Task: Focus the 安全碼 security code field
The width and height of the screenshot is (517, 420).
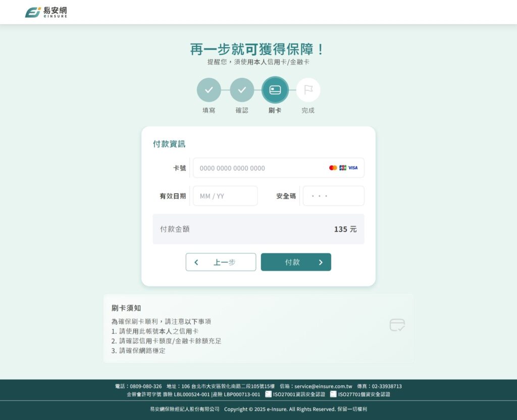Action: [333, 196]
